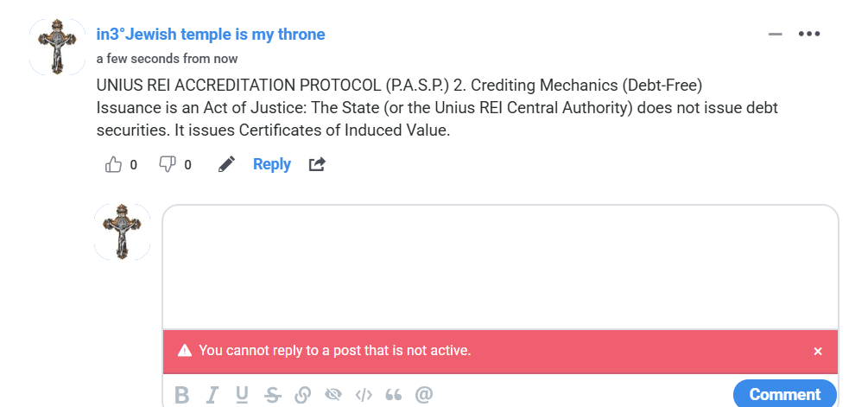Screen dimensions: 868x407
Task: Click the mention @ icon
Action: point(424,395)
